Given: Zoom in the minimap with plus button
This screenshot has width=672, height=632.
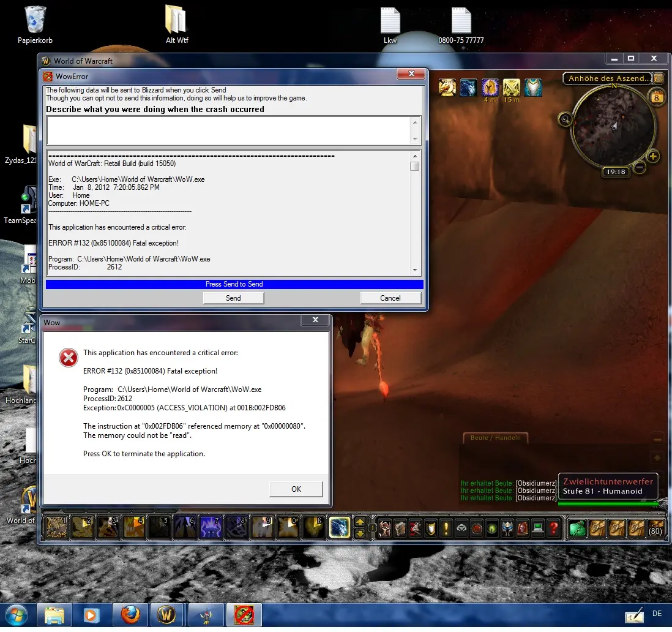Looking at the screenshot, I should pyautogui.click(x=653, y=157).
